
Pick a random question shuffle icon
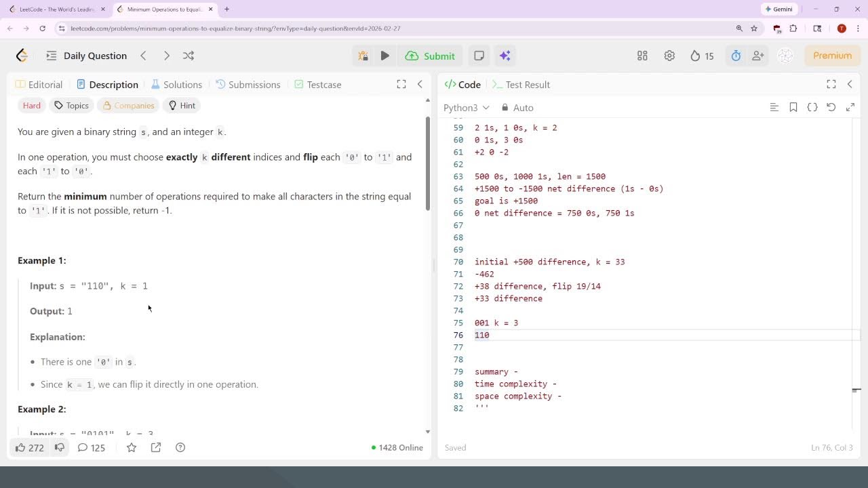point(189,56)
